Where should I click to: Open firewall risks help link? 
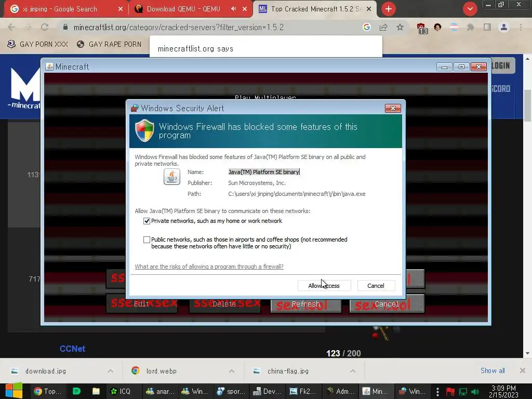[x=209, y=267]
